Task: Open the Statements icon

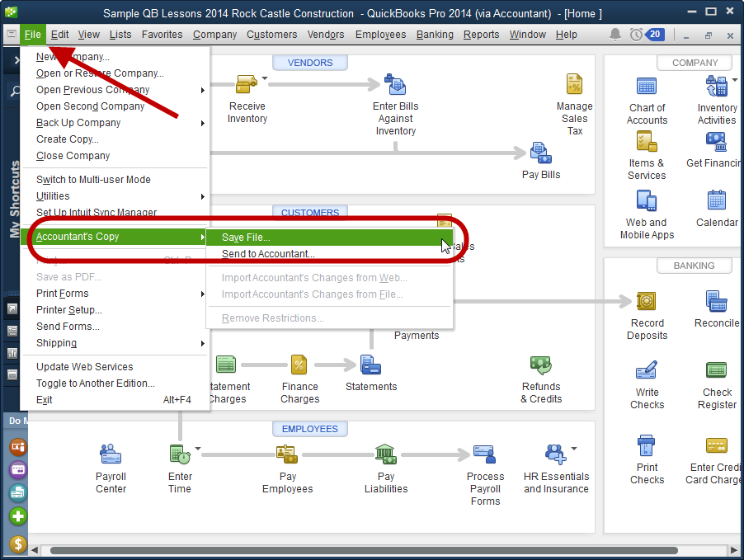Action: click(x=370, y=365)
